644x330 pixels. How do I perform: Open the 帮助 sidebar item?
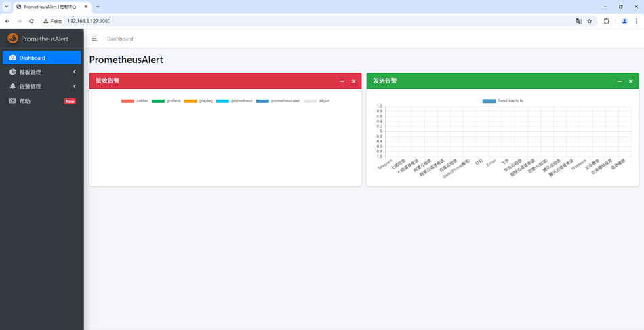(x=42, y=101)
